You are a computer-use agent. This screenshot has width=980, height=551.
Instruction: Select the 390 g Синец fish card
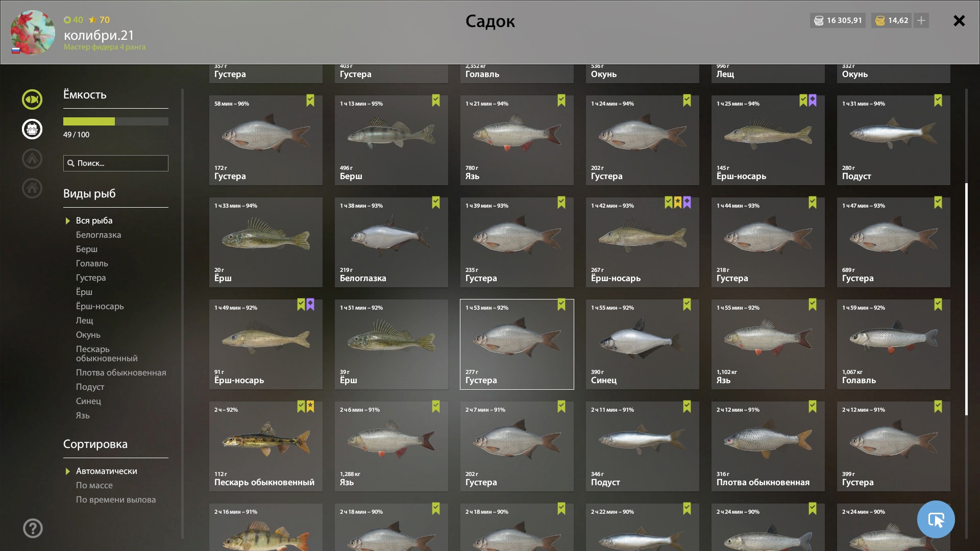(643, 344)
